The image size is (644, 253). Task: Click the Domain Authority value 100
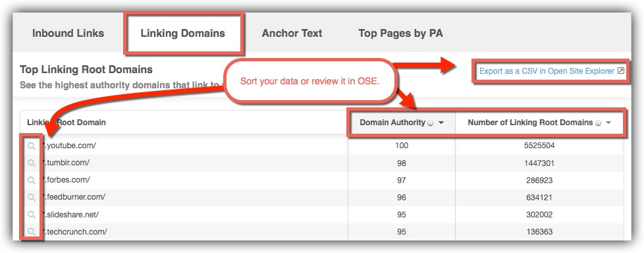point(402,146)
